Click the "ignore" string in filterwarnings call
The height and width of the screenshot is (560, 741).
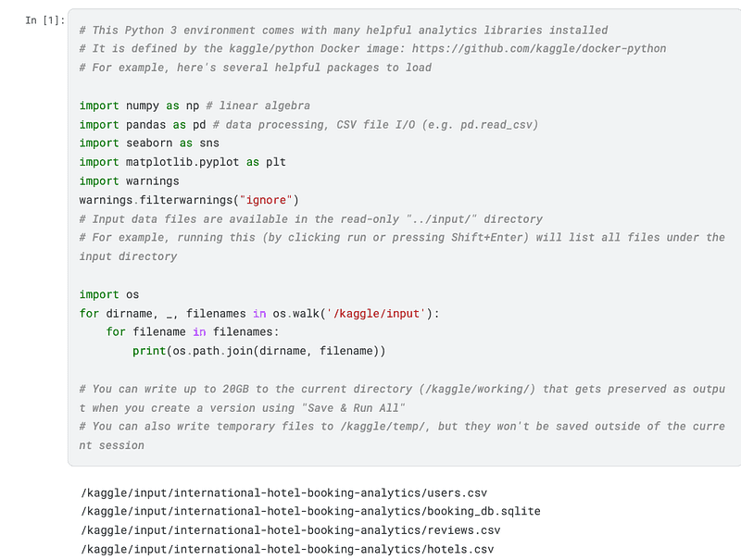click(266, 200)
